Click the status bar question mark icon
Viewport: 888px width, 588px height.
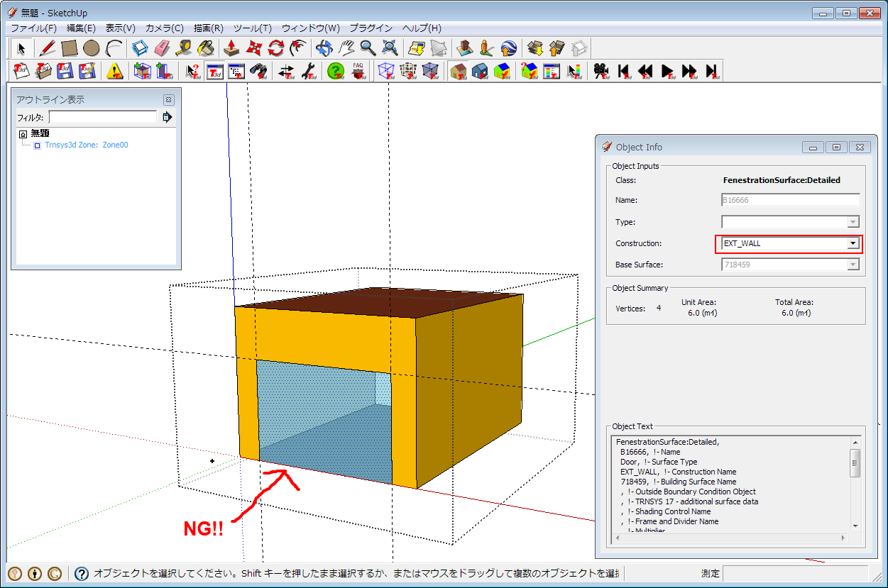click(x=82, y=573)
